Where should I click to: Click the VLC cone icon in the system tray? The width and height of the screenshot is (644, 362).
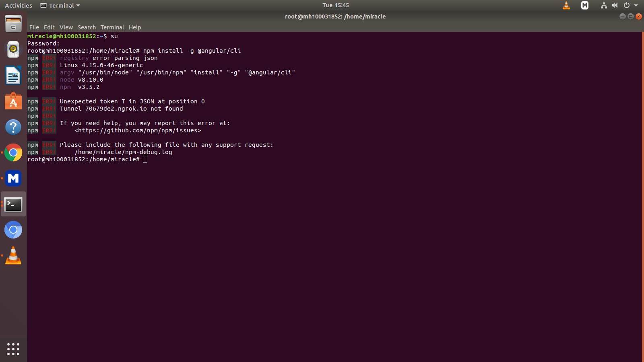click(x=566, y=5)
